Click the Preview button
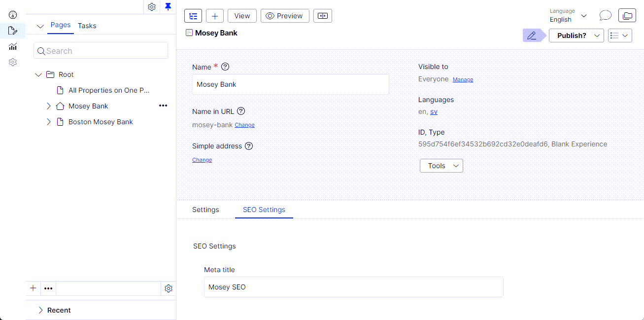644x320 pixels. 285,16
